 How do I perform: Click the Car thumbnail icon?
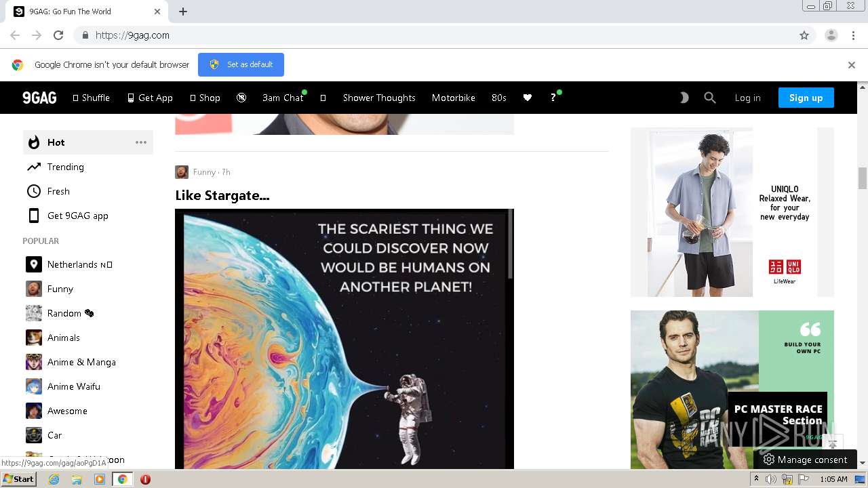pos(34,435)
